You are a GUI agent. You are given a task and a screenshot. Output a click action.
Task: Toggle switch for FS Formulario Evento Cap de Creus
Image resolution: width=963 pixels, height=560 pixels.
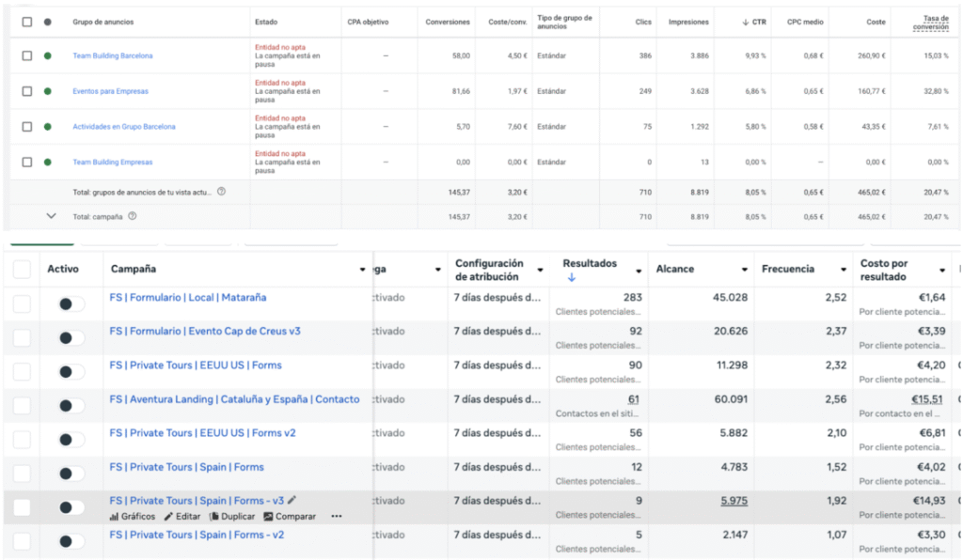point(71,338)
